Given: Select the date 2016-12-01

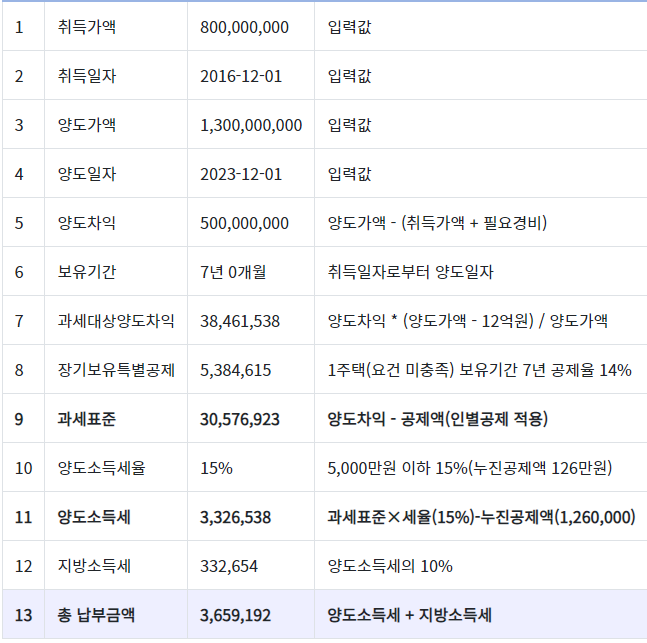Looking at the screenshot, I should pos(241,76).
